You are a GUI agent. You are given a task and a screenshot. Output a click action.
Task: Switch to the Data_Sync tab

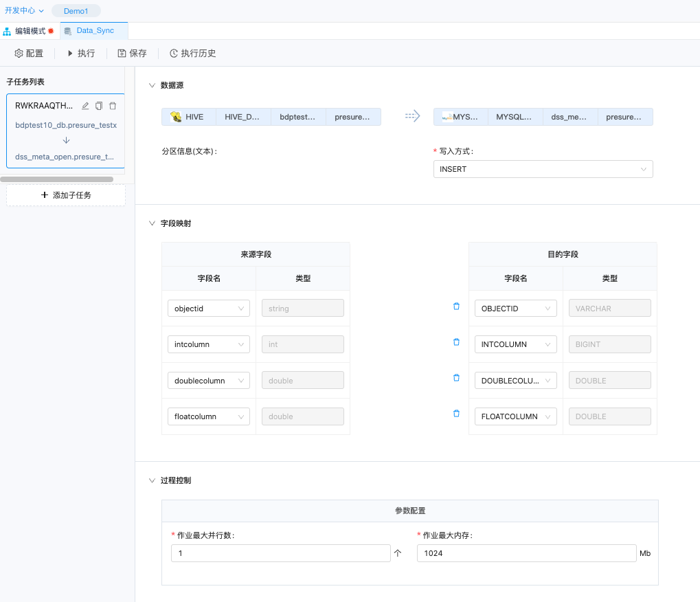click(x=94, y=31)
